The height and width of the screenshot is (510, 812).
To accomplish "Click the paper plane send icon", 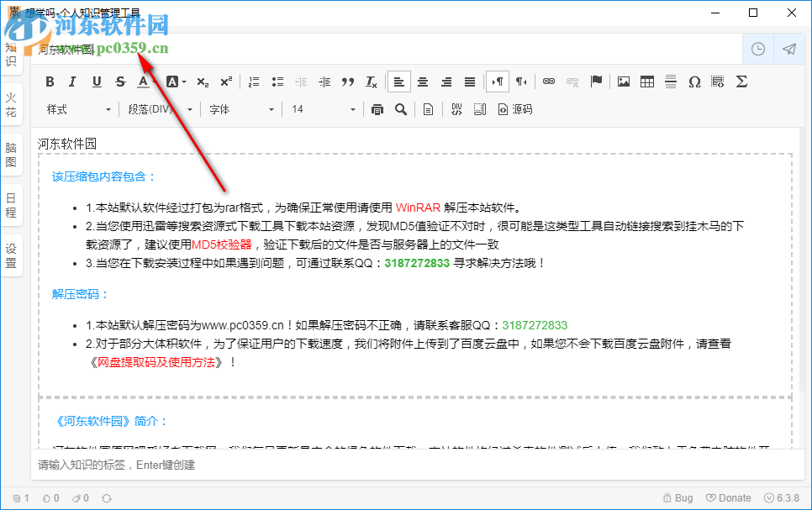I will pos(788,49).
